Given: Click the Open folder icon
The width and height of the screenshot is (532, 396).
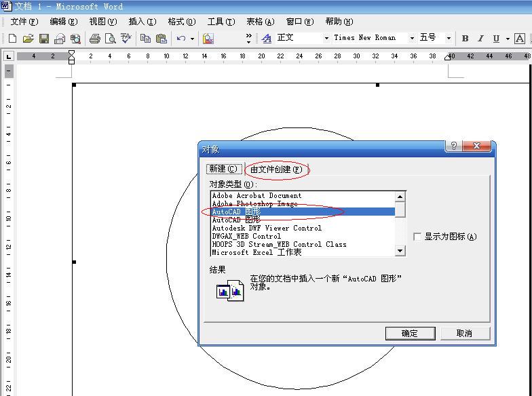Looking at the screenshot, I should [28, 38].
